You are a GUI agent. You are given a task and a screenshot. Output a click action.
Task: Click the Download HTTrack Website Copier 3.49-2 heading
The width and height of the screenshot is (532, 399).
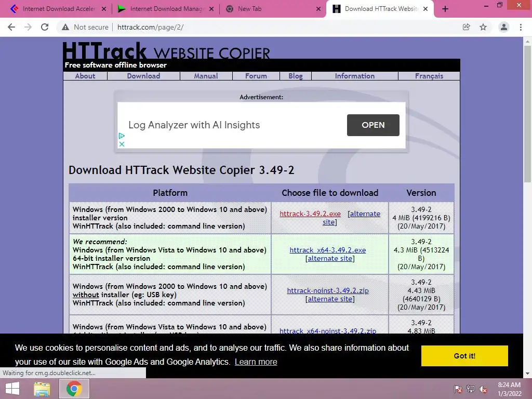click(181, 170)
